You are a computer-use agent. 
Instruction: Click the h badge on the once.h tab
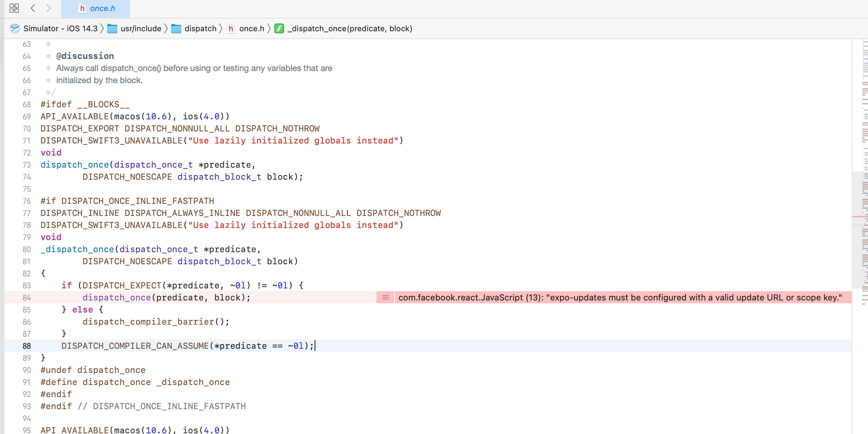(83, 8)
